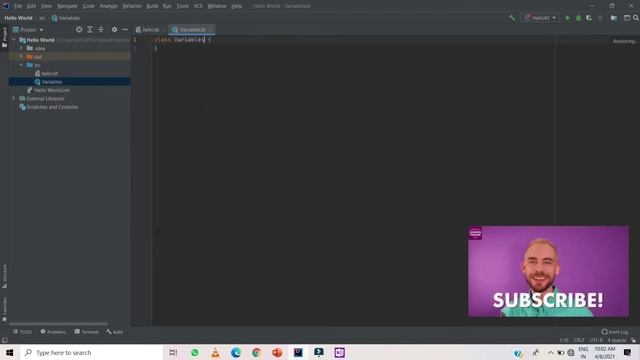Open the Build tool window
This screenshot has height=360, width=640.
(x=115, y=332)
